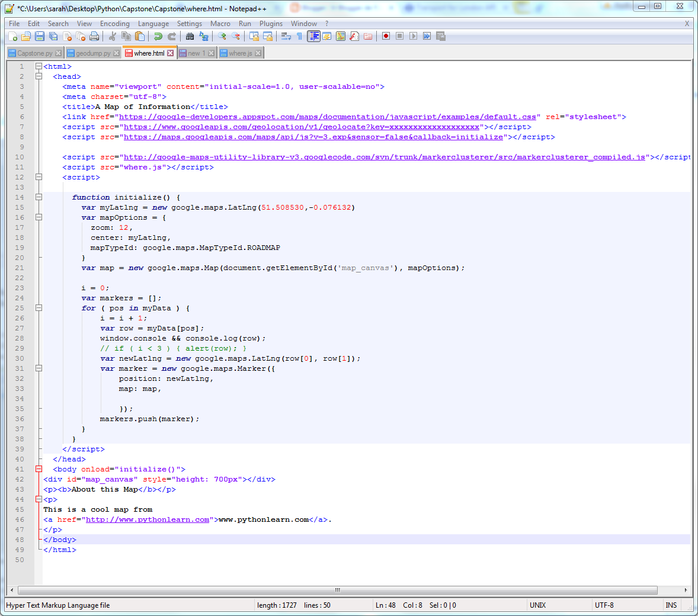Collapse the for loop fold on line 25
This screenshot has height=616, width=698.
tap(39, 308)
